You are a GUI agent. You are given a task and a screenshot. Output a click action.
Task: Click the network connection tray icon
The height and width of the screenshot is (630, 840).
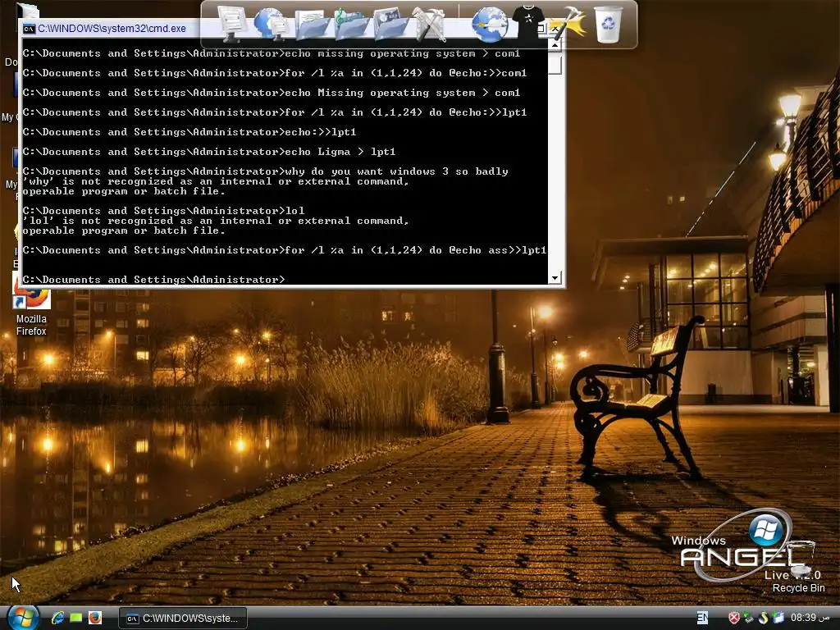[748, 618]
